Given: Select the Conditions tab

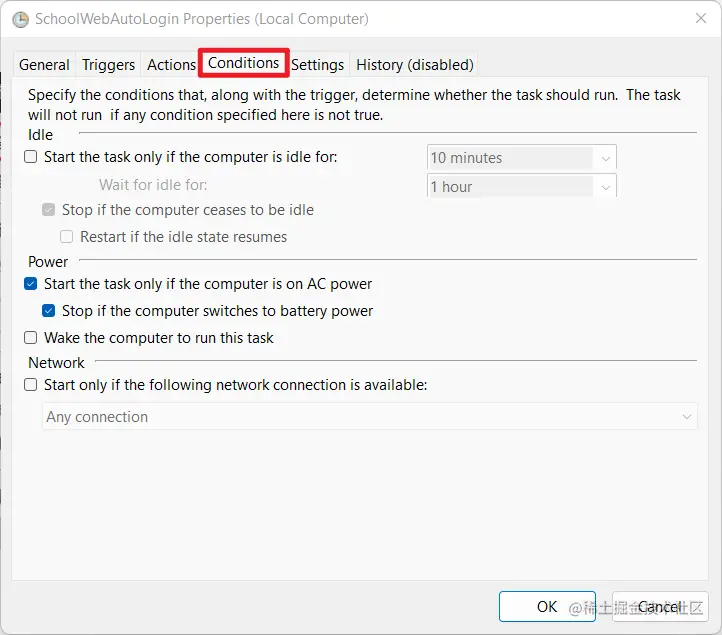Looking at the screenshot, I should 244,63.
